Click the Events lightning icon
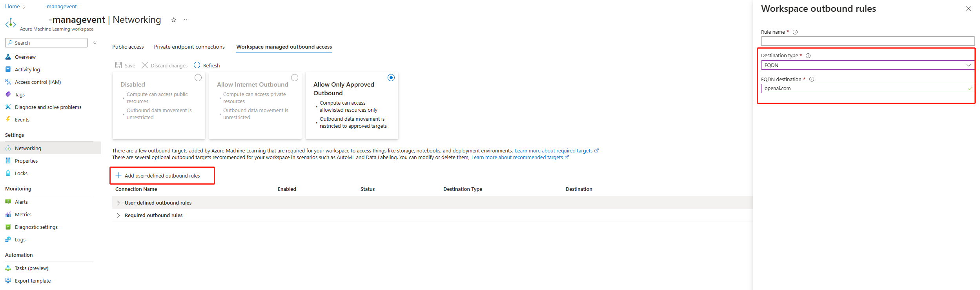The image size is (980, 290). (8, 120)
